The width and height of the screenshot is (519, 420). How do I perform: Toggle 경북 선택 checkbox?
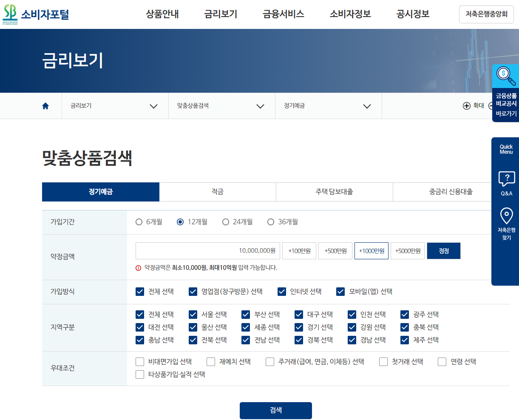point(299,340)
